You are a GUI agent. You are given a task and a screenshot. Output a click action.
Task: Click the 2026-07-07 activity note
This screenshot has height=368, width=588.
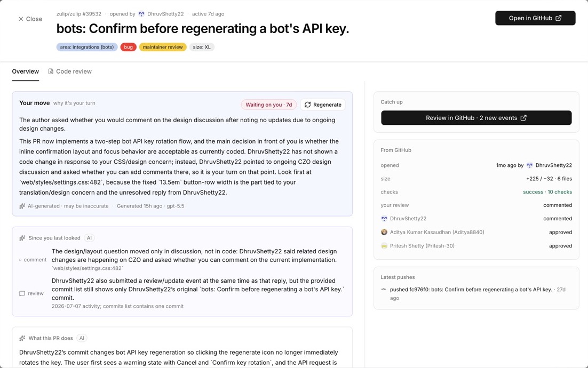point(117,306)
